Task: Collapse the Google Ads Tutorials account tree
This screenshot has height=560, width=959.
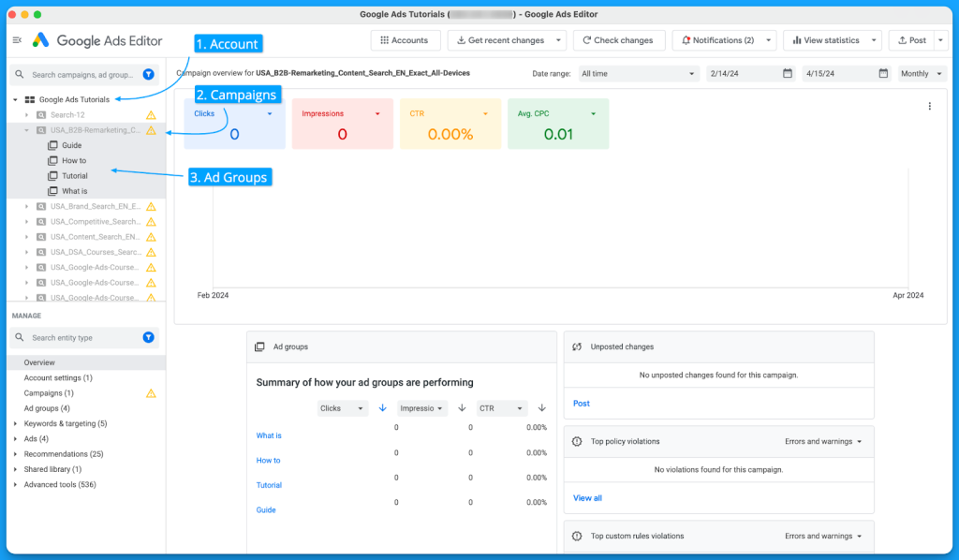Action: (16, 100)
